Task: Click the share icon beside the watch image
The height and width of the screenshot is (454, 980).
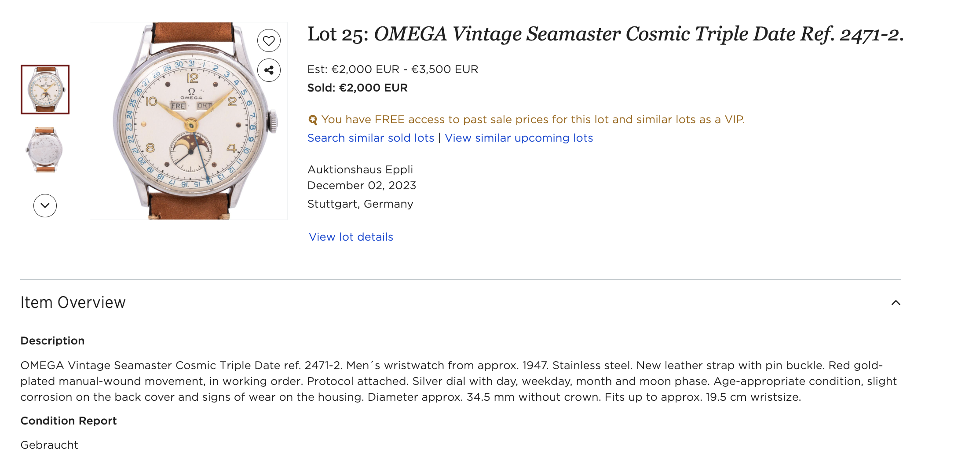Action: coord(269,70)
